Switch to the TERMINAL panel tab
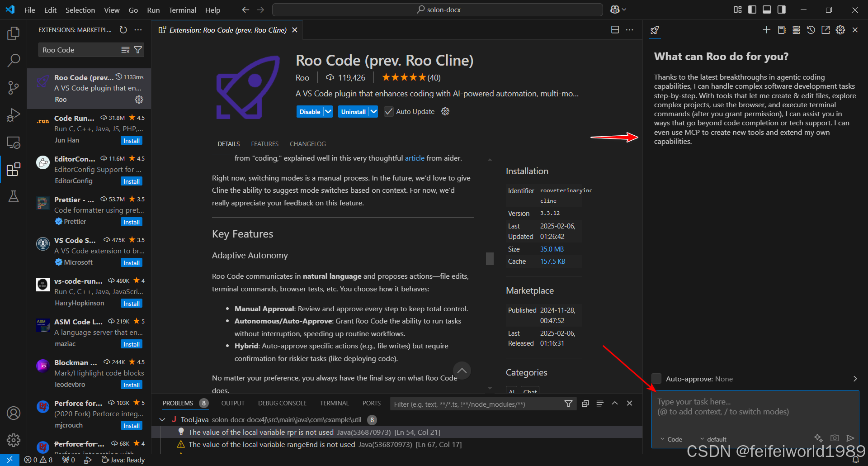The width and height of the screenshot is (868, 466). tap(335, 403)
